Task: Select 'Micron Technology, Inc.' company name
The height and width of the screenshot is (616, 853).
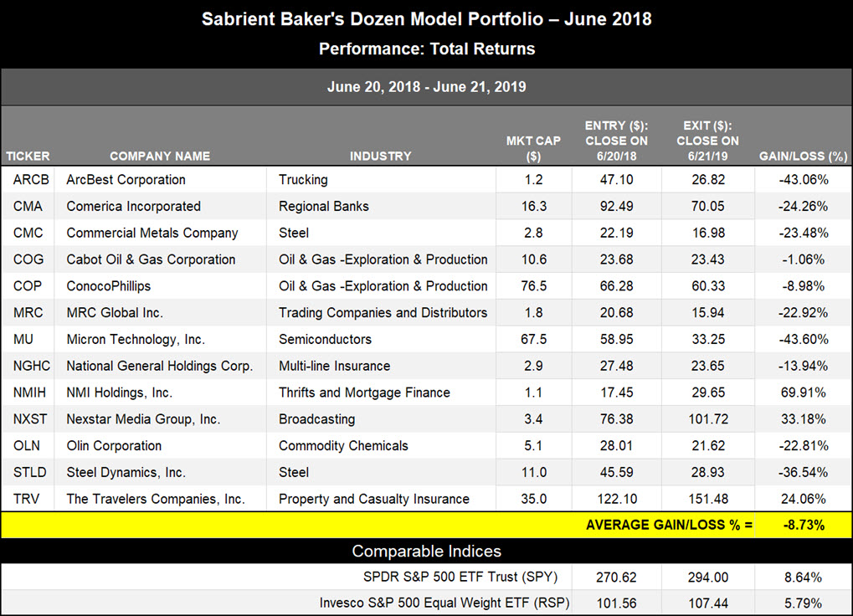Action: (136, 339)
